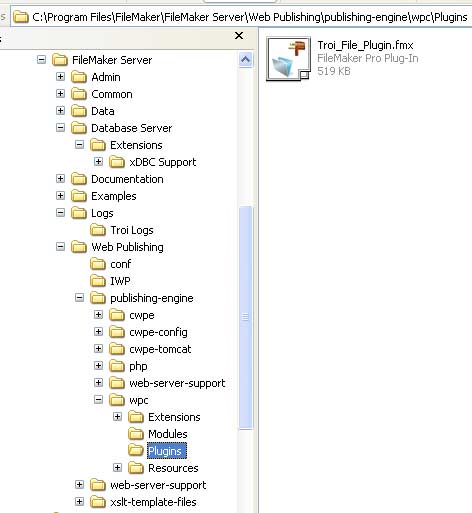Click the address bar folder icon
The width and height of the screenshot is (472, 513).
click(x=21, y=17)
